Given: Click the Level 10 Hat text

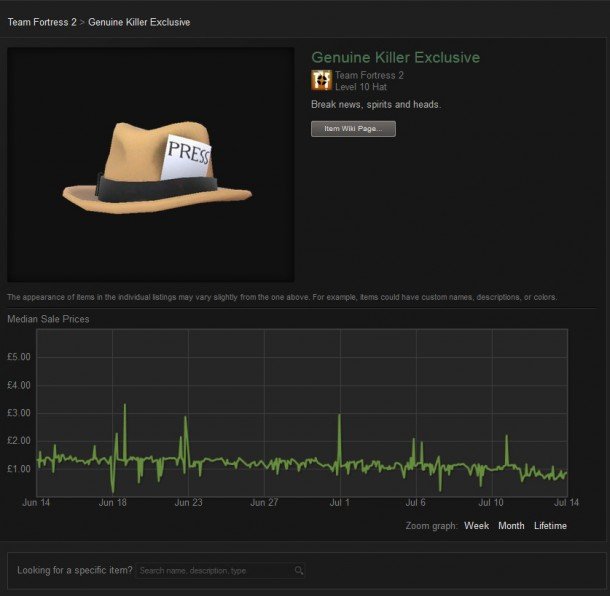Looking at the screenshot, I should coord(361,87).
